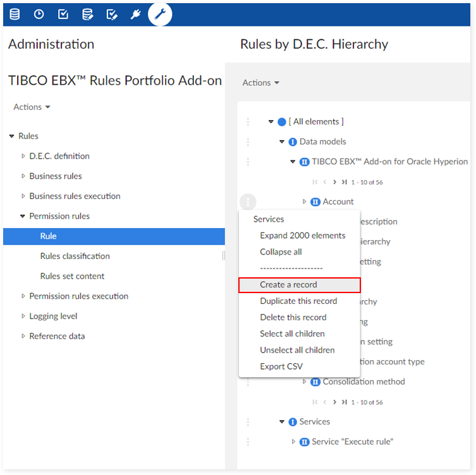Open three-dot menu for All elements row
Screen dimensions: 476x475
click(248, 122)
